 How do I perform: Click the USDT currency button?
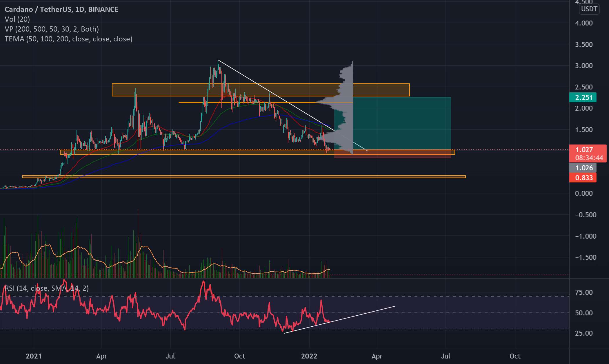click(589, 9)
